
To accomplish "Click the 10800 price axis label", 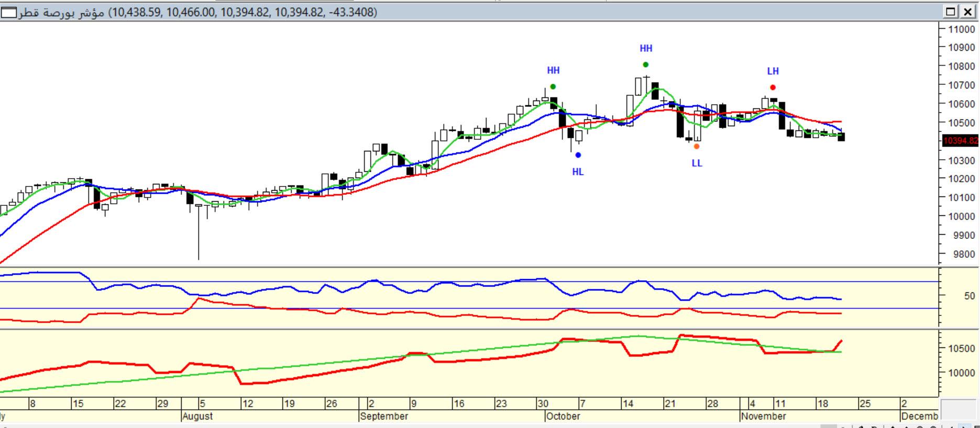I will (x=961, y=66).
